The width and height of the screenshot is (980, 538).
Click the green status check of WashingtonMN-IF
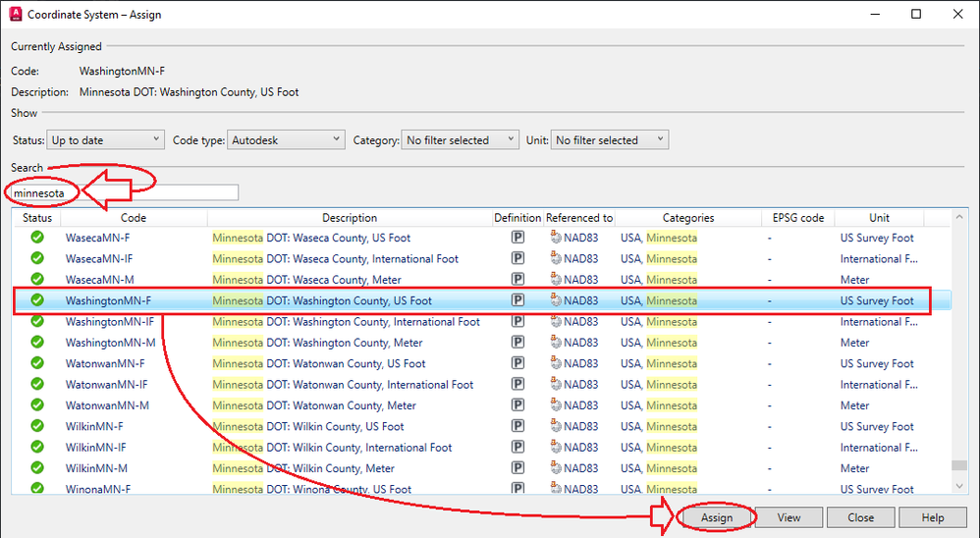click(37, 321)
